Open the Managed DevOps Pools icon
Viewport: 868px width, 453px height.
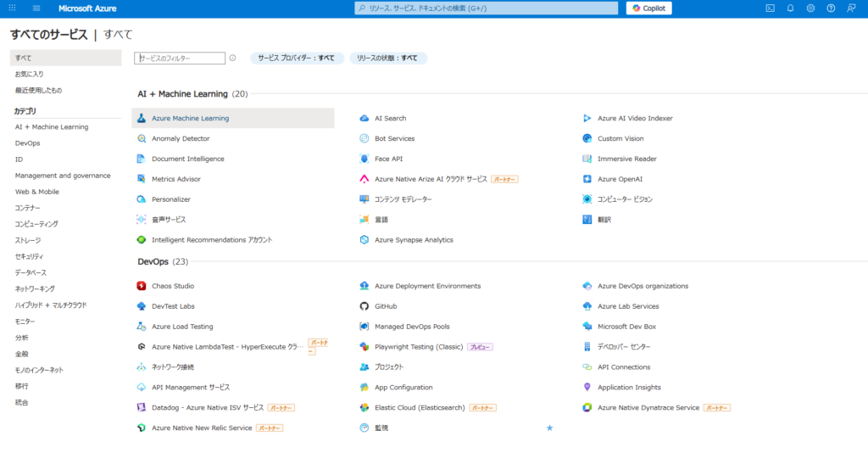click(364, 327)
